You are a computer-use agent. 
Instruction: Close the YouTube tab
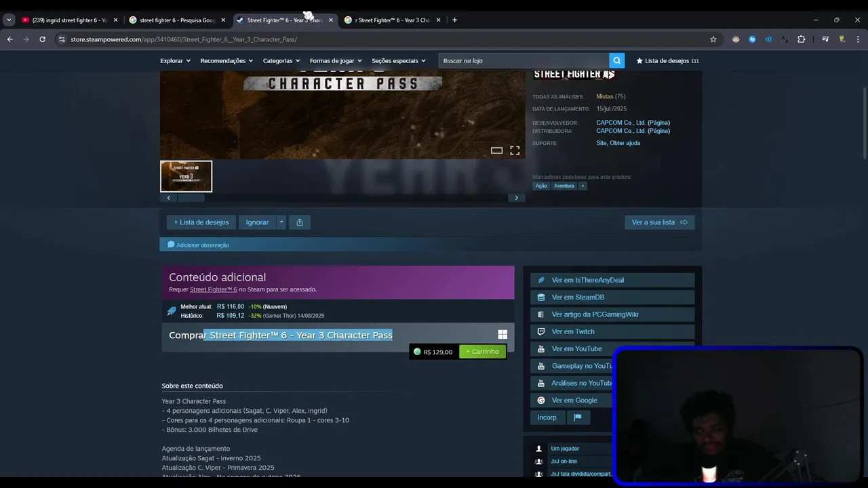pyautogui.click(x=115, y=20)
